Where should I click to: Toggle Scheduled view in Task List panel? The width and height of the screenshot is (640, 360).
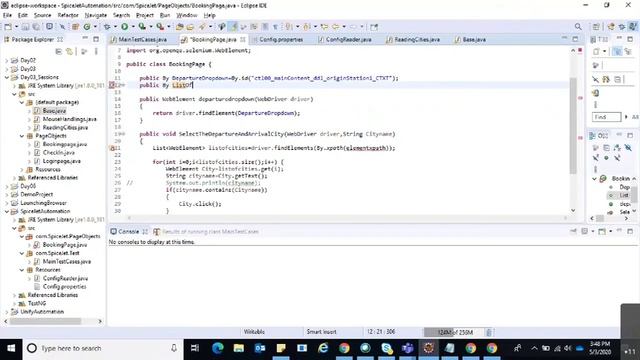628,51
